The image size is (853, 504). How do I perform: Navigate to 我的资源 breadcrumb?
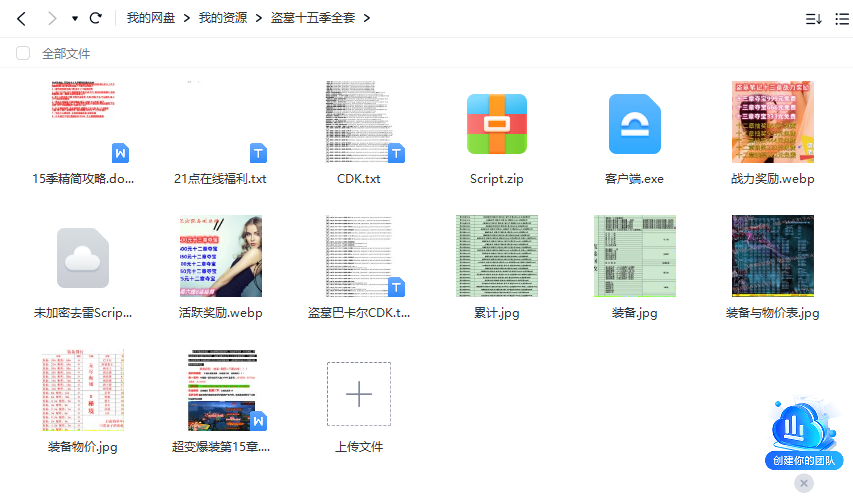pyautogui.click(x=222, y=18)
